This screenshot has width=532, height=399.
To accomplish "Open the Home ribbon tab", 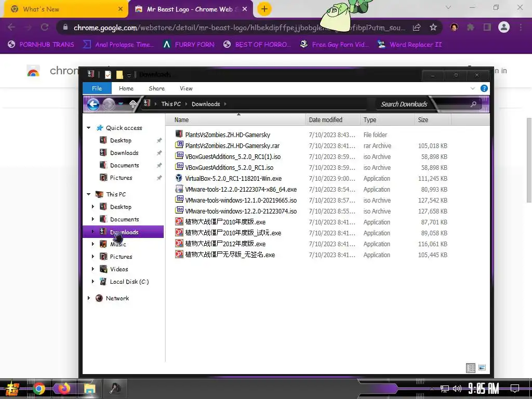I will 126,88.
